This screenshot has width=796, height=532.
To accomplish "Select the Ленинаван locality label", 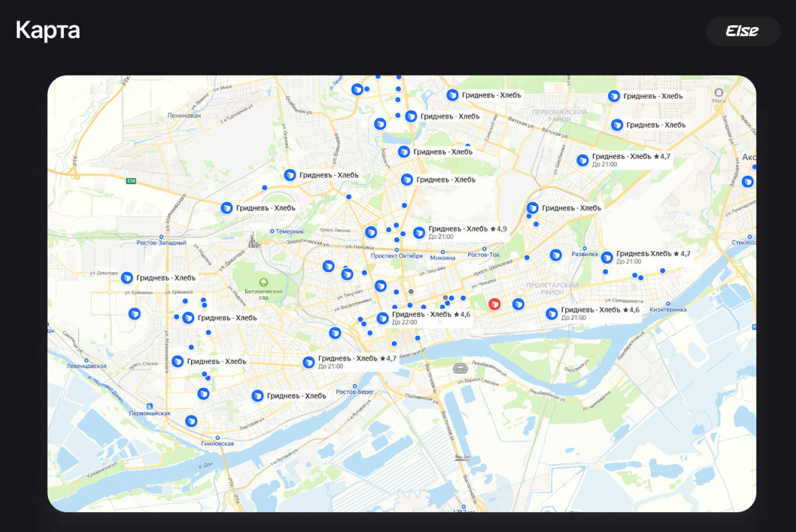I will point(184,115).
